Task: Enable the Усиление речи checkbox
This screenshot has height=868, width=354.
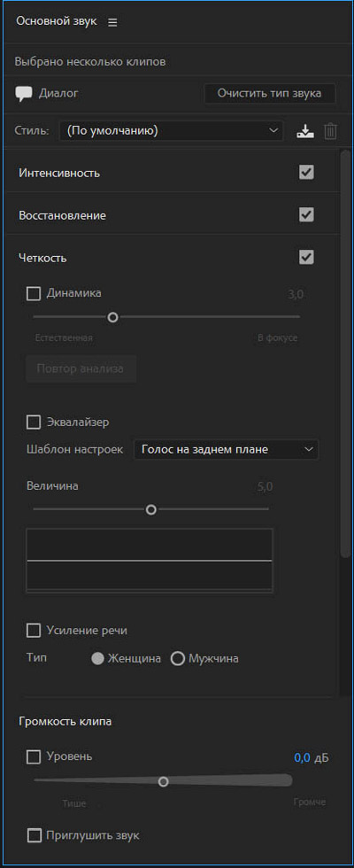Action: click(x=34, y=631)
